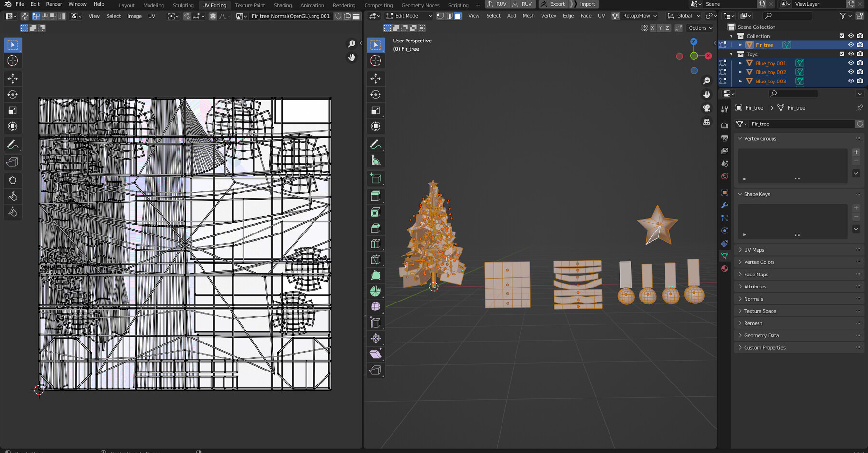Open the Material Properties tab
Viewport: 868px width, 453px height.
(724, 268)
